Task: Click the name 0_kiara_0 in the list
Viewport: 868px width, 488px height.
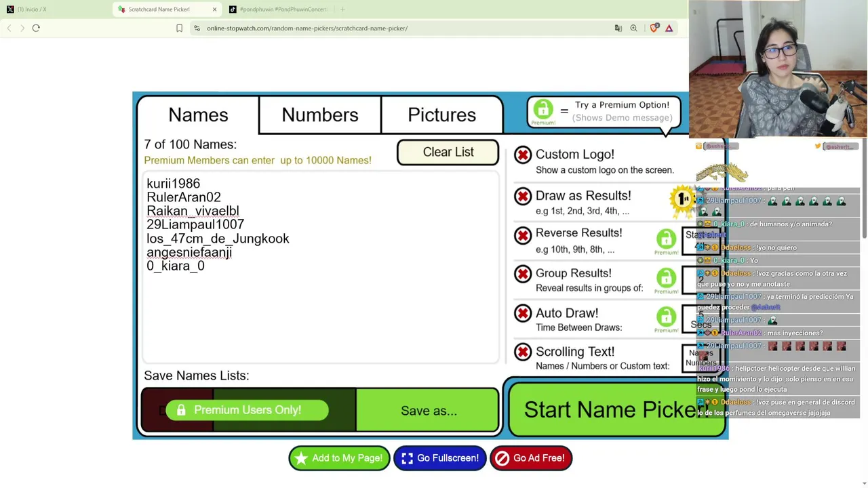Action: point(176,266)
